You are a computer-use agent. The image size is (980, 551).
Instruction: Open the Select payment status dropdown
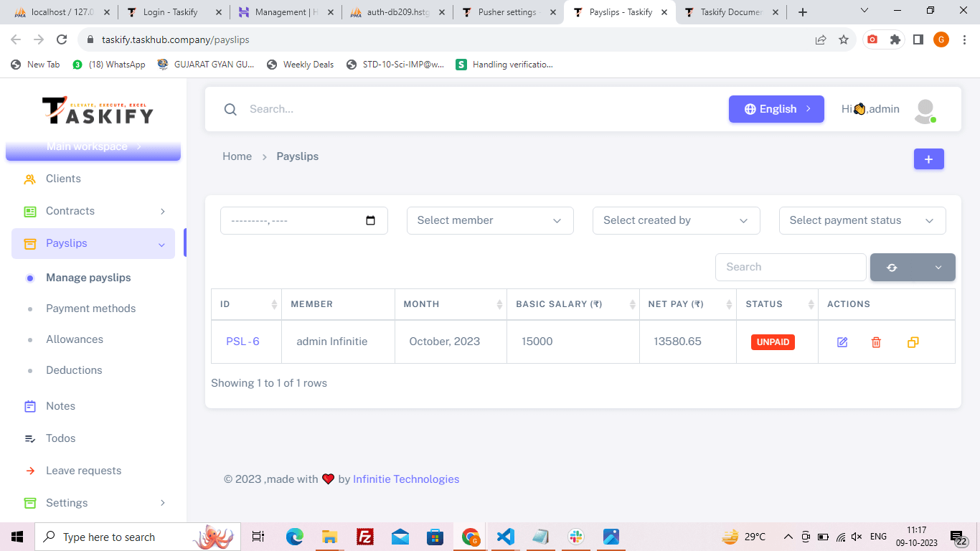tap(862, 220)
